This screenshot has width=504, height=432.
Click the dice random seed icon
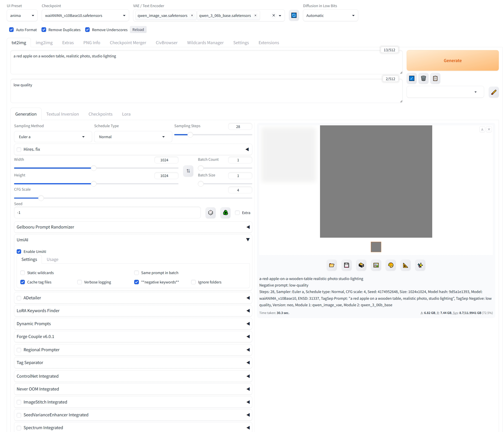211,213
